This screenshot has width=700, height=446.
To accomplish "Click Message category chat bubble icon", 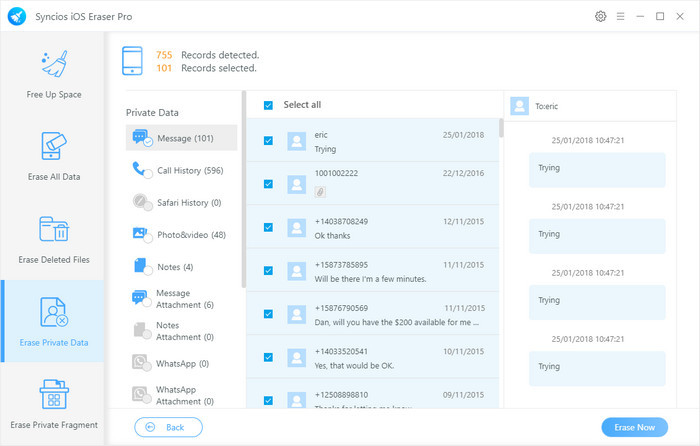I will pyautogui.click(x=142, y=138).
